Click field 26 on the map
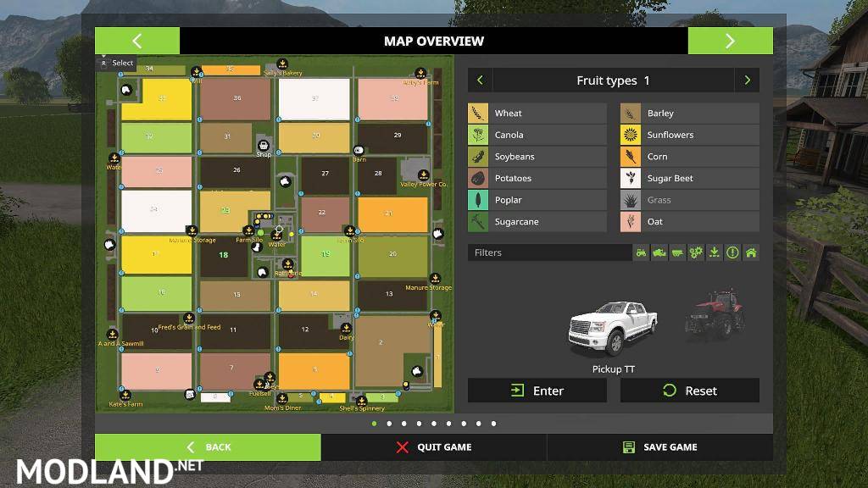This screenshot has width=868, height=488. pos(236,172)
